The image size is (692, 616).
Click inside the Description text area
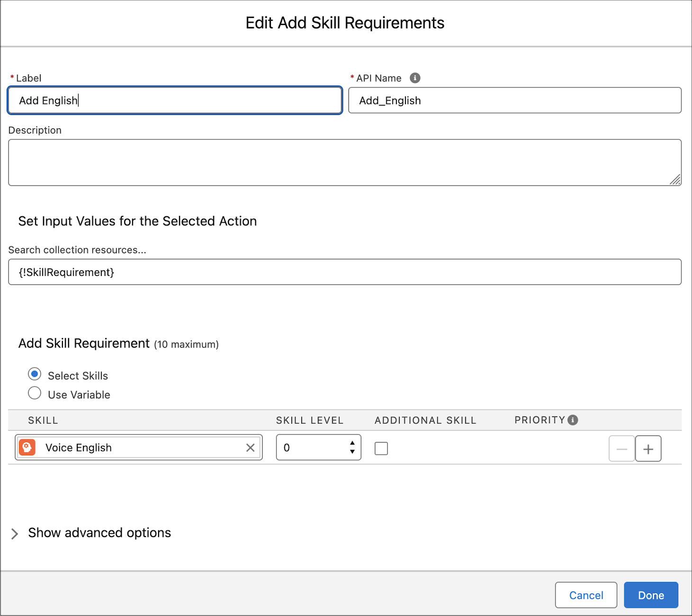(345, 162)
